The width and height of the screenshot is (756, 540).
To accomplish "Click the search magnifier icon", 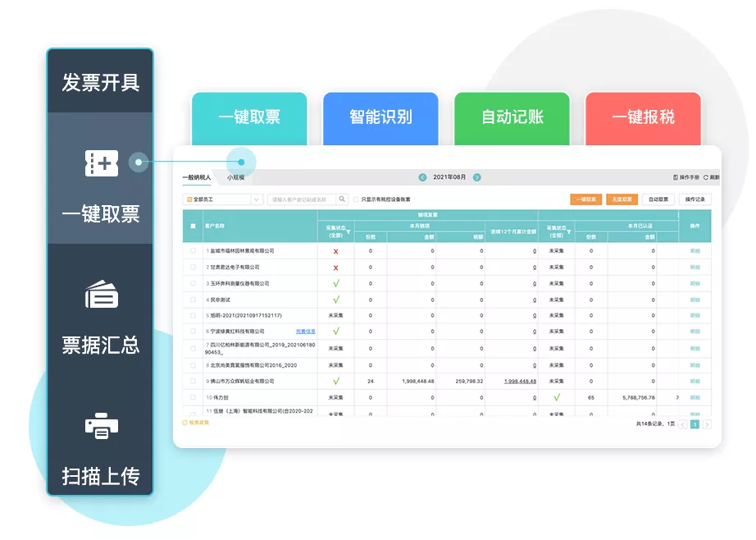I will [343, 199].
